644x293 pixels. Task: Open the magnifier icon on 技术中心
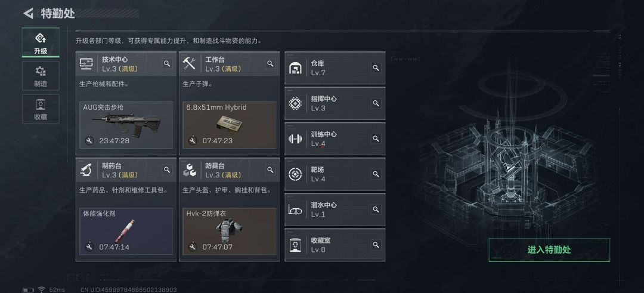coord(167,64)
